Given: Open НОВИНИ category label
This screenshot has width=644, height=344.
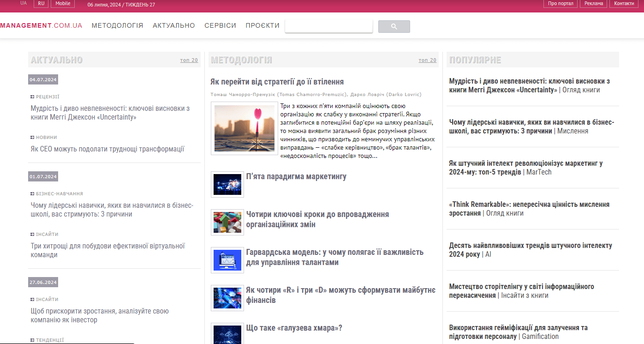Looking at the screenshot, I should [47, 138].
